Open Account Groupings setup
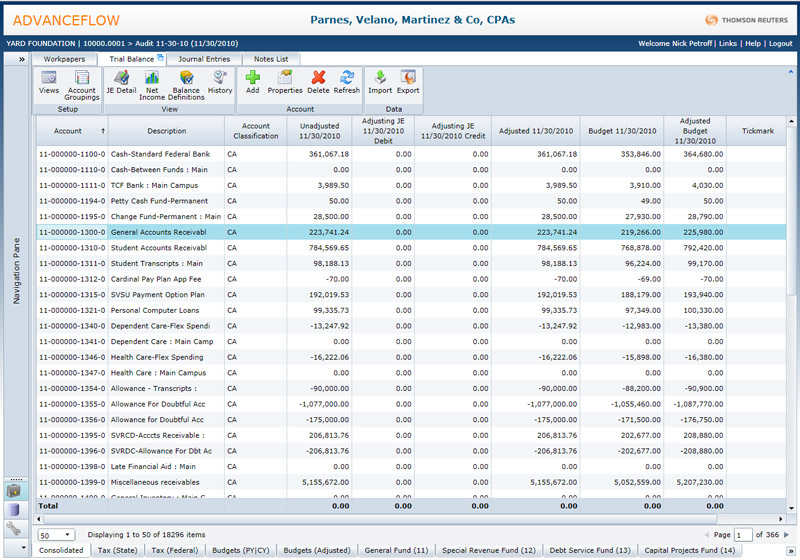 [82, 82]
